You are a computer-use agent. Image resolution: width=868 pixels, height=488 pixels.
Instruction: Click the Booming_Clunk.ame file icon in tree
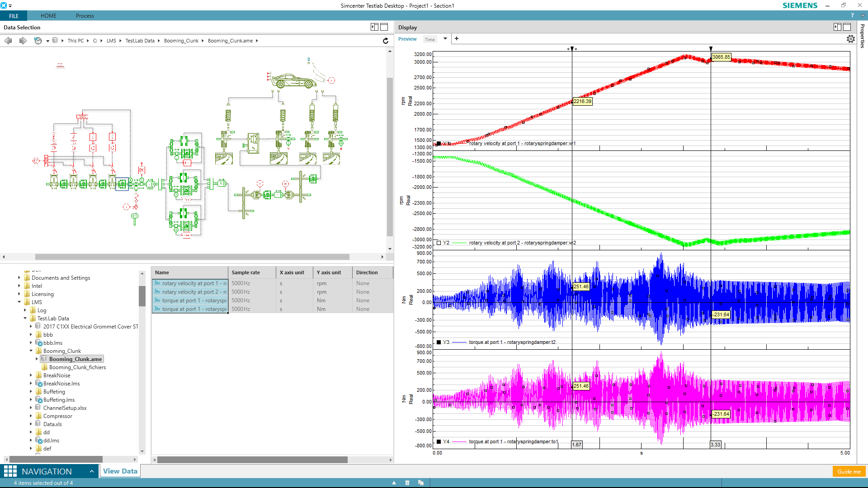pos(44,359)
